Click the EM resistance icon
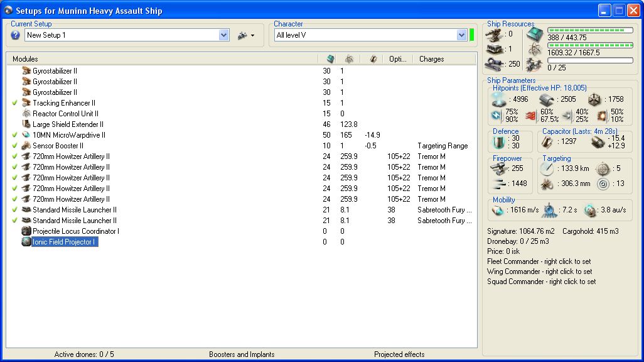 click(x=496, y=116)
